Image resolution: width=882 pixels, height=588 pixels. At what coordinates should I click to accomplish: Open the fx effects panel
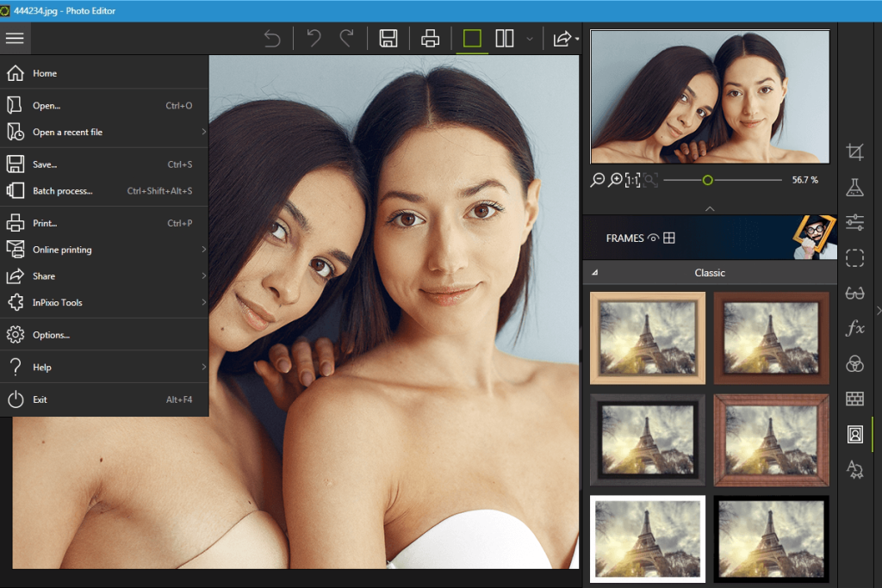coord(854,328)
